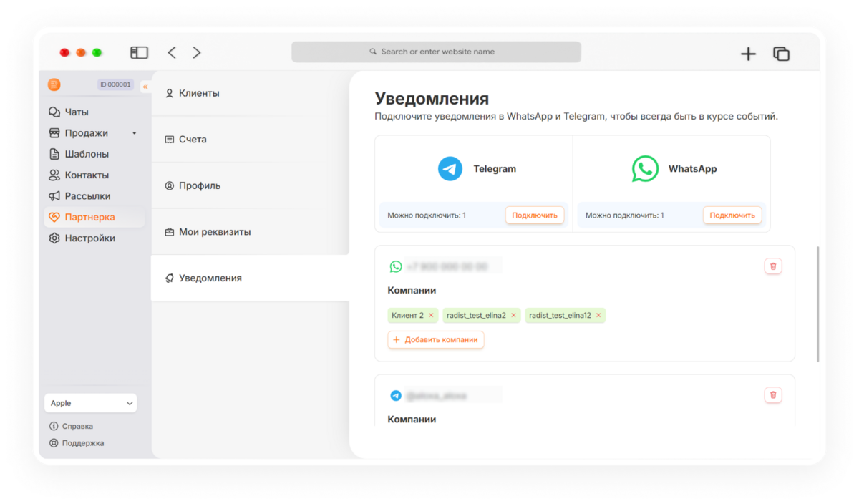859x504 pixels.
Task: Open a new tab with plus icon
Action: tap(748, 54)
